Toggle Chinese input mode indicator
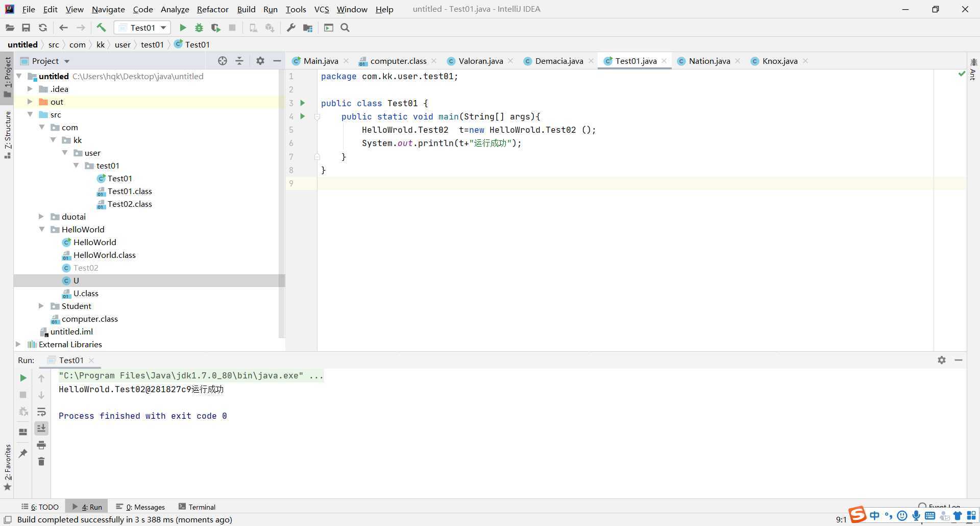980x526 pixels. tap(875, 516)
